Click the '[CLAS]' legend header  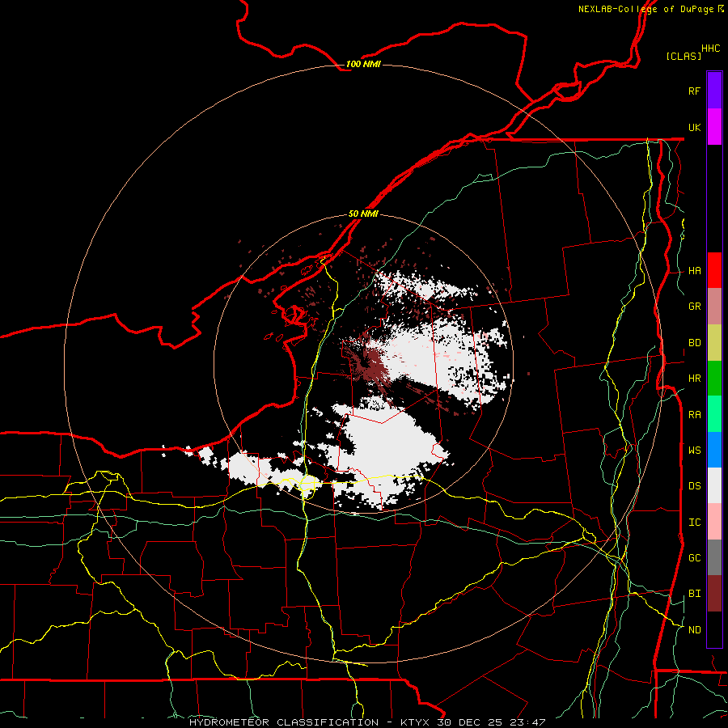point(684,56)
